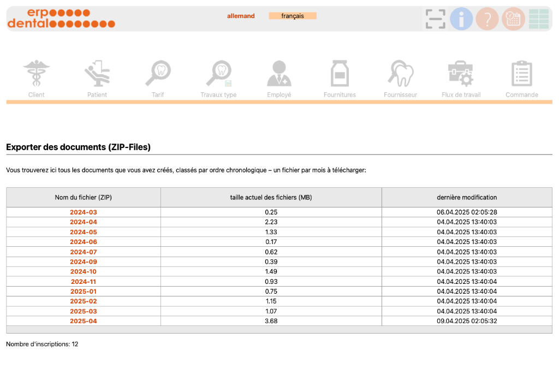Click the 'Exporter des documents (ZIP-Files)' heading
Viewport: 559px width, 392px height.
(x=79, y=147)
